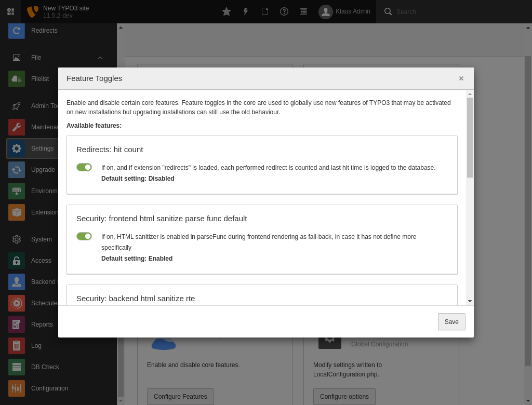Viewport: 532px width, 405px height.
Task: Open Log module icon
Action: click(x=17, y=346)
